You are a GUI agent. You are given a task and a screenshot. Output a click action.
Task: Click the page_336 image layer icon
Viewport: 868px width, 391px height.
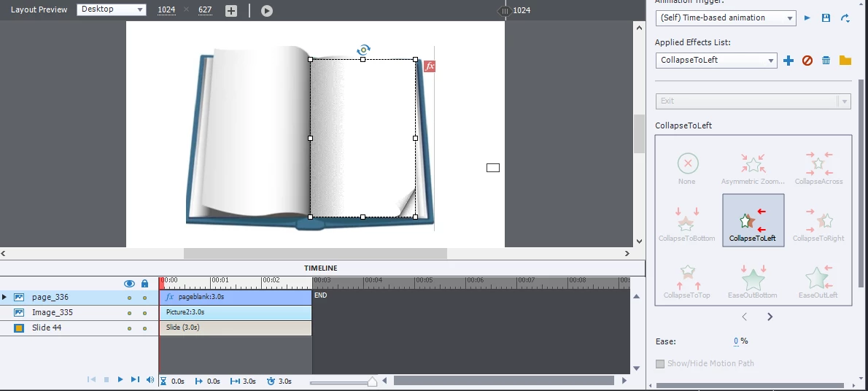[19, 298]
